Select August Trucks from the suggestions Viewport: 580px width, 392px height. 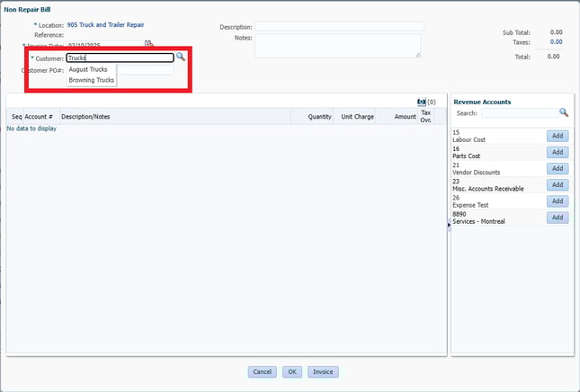[88, 69]
